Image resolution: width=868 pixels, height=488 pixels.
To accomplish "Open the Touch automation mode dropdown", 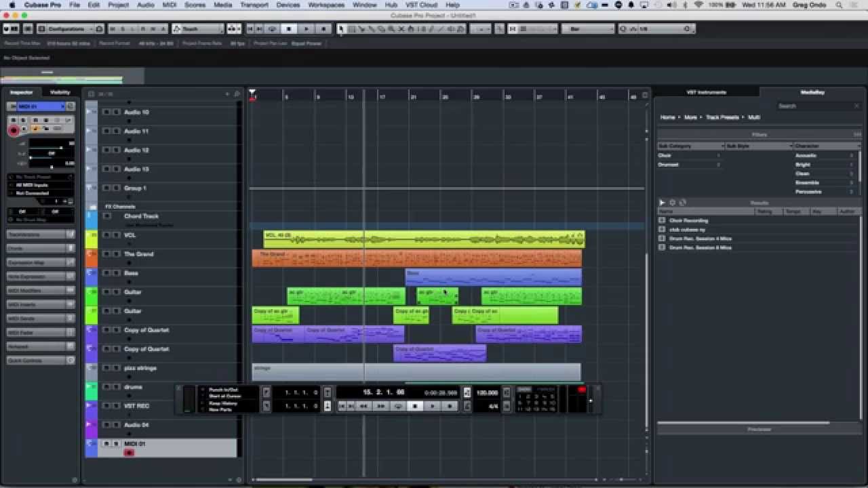I will [x=197, y=29].
